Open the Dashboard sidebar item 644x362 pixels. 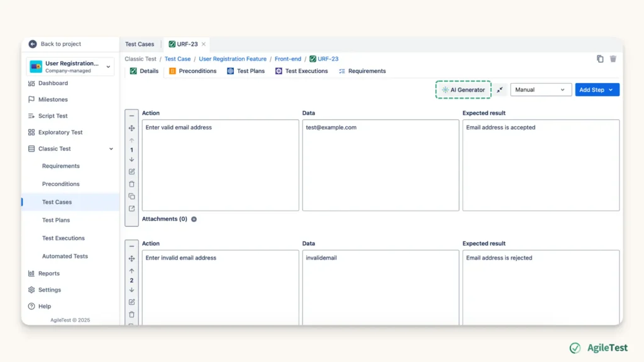click(x=53, y=83)
